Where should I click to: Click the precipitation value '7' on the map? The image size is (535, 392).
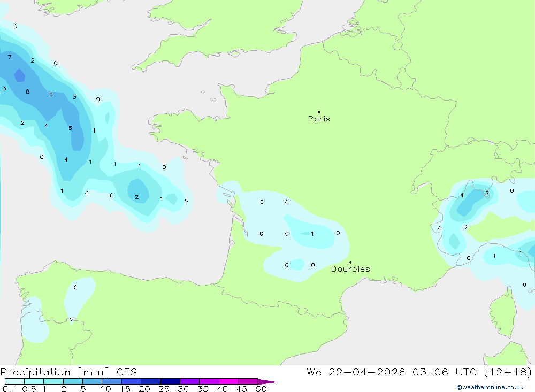pos(10,57)
